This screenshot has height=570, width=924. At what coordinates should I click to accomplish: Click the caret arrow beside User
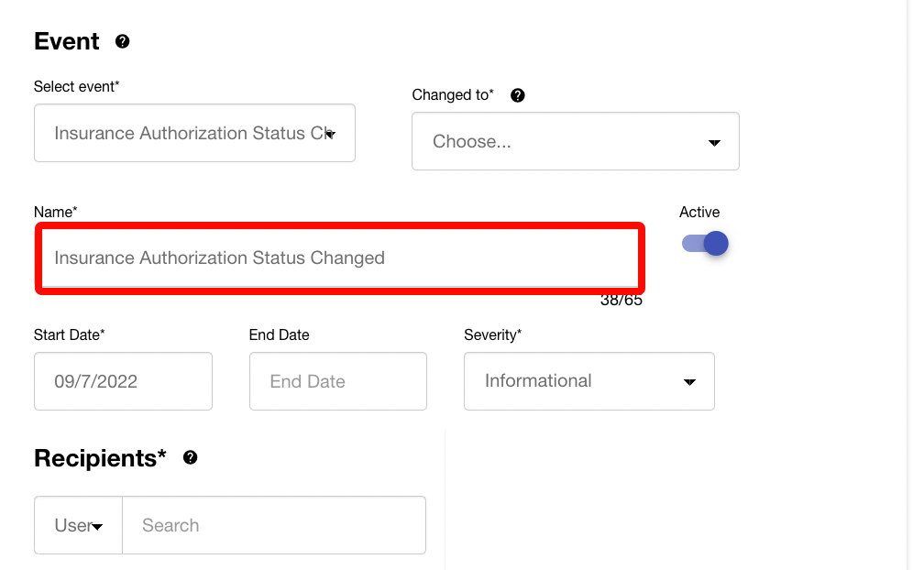tap(96, 526)
